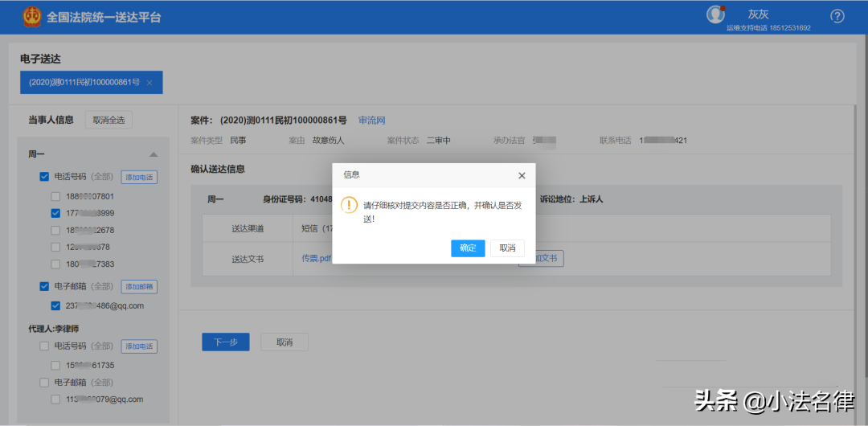Click the 二审中 case status value
The image size is (868, 426).
[x=439, y=140]
